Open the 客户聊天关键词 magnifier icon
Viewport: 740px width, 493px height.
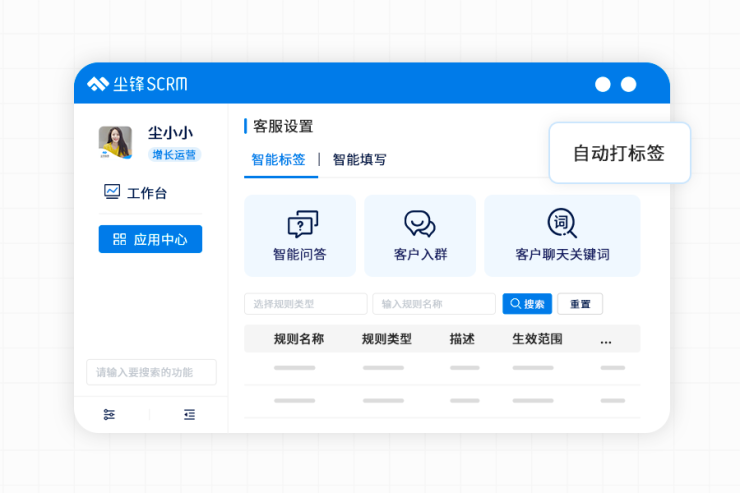[562, 223]
